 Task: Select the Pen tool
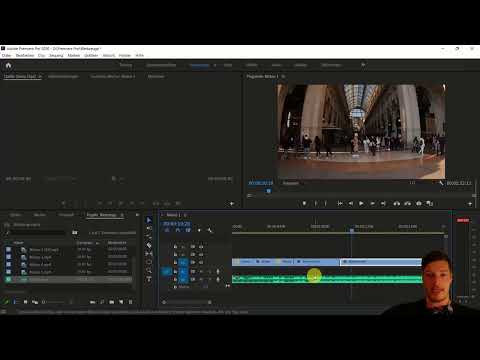click(149, 262)
